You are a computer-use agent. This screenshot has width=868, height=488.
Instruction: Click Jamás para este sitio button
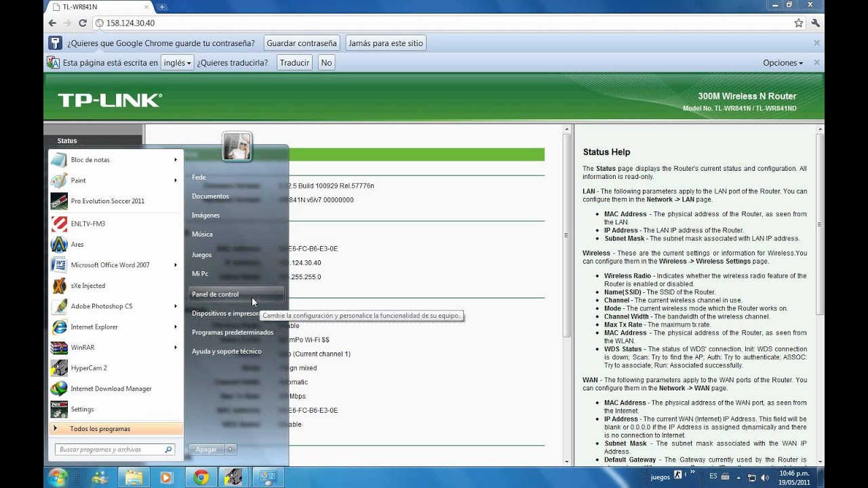point(385,43)
